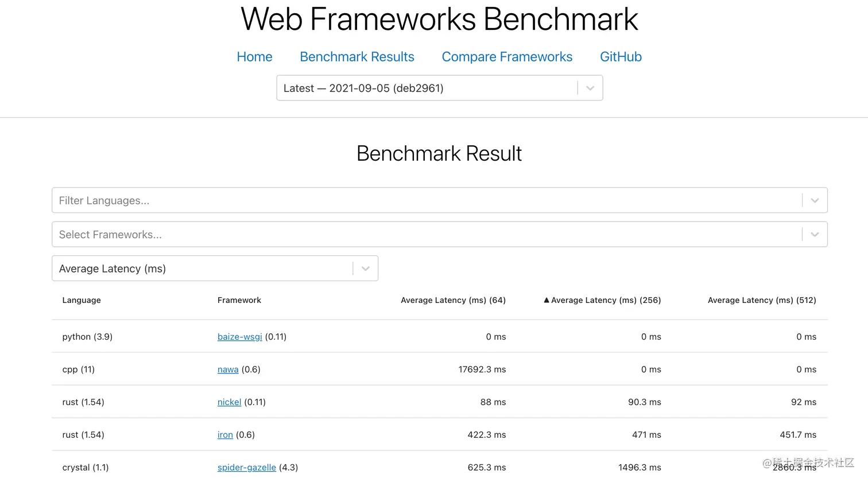This screenshot has height=482, width=868.
Task: Sort by the Framework column header
Action: pos(239,300)
